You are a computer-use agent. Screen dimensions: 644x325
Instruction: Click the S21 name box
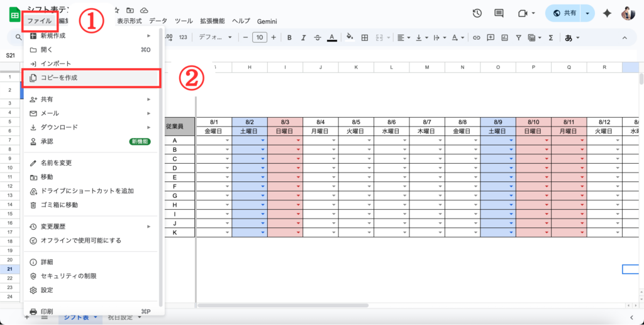(11, 55)
